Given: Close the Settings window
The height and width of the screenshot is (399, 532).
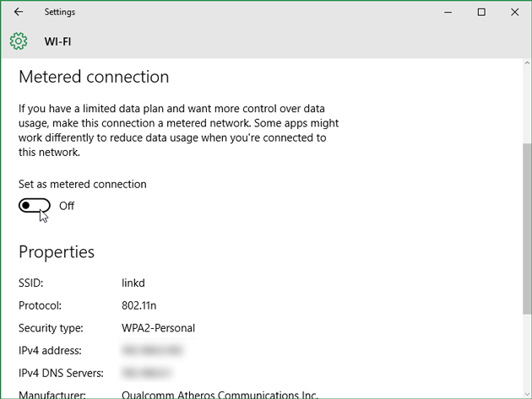Looking at the screenshot, I should coord(514,12).
